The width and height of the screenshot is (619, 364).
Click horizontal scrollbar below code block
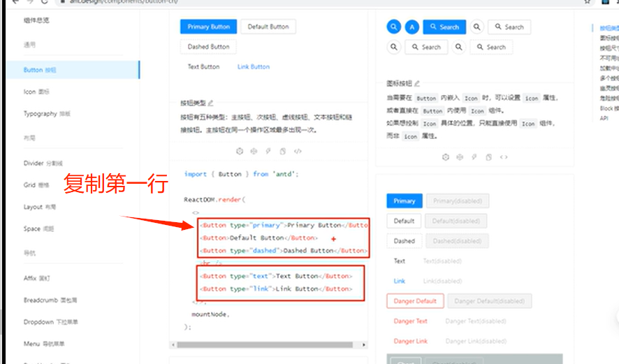coord(265,344)
